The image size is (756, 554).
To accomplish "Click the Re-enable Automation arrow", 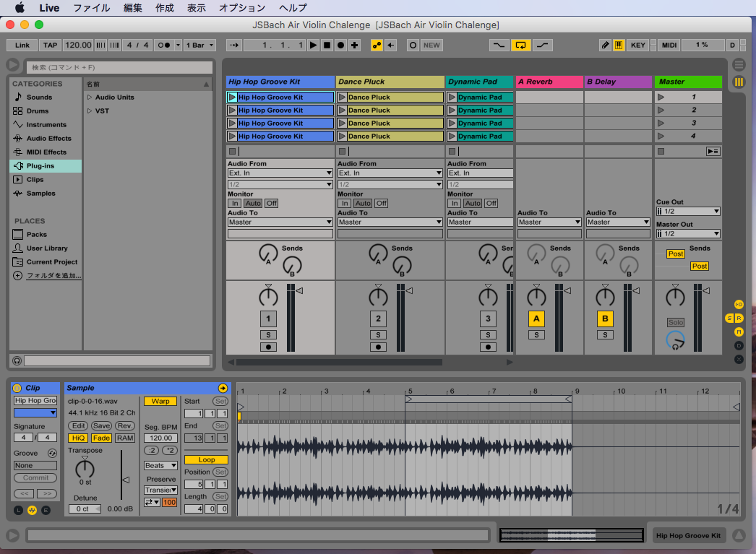I will click(x=390, y=46).
